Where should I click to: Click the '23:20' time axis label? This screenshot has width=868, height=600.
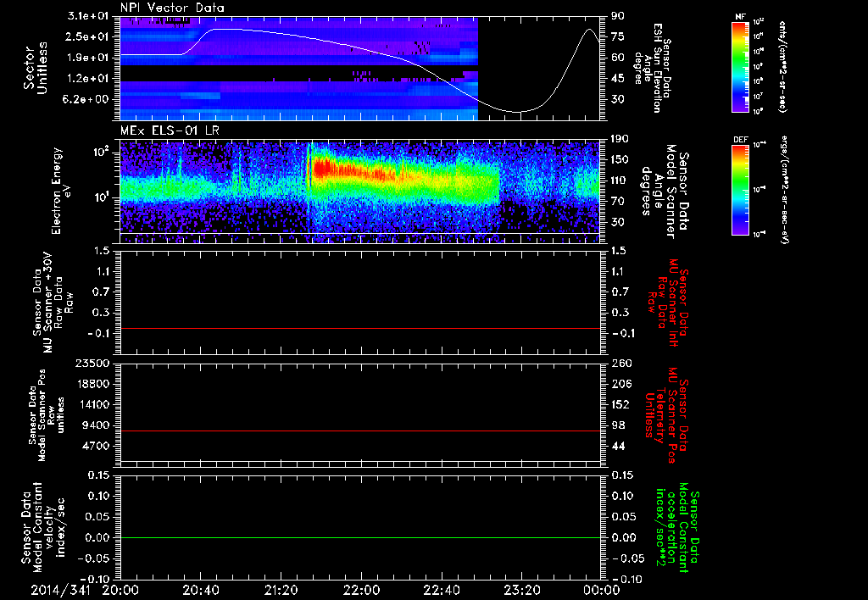(x=521, y=590)
